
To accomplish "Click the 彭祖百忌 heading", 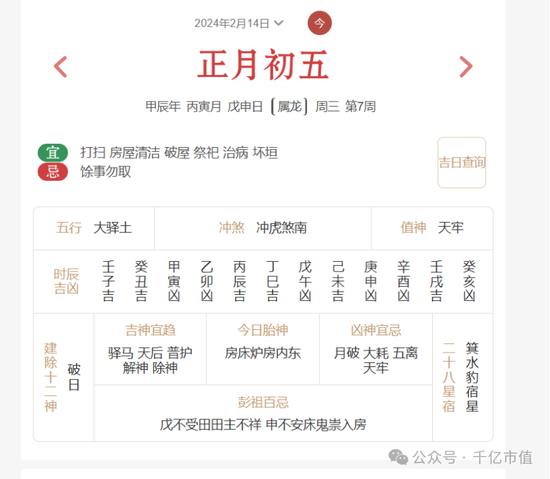I will coord(263,403).
